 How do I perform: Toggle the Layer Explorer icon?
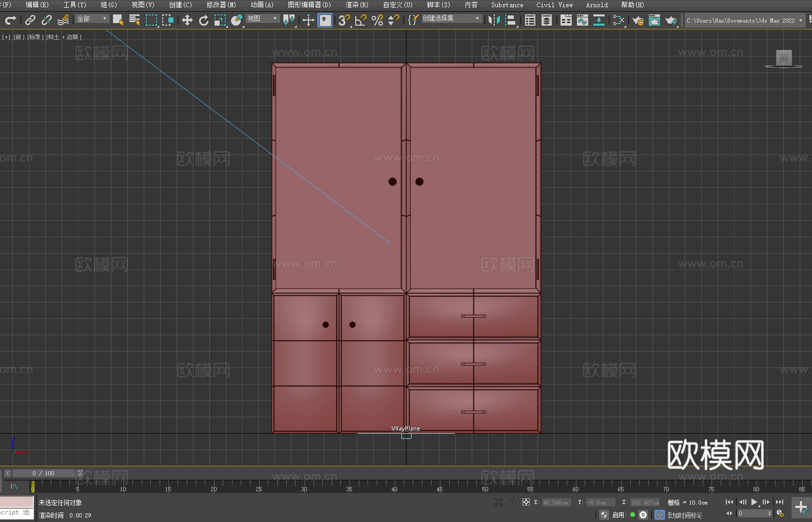(x=547, y=20)
